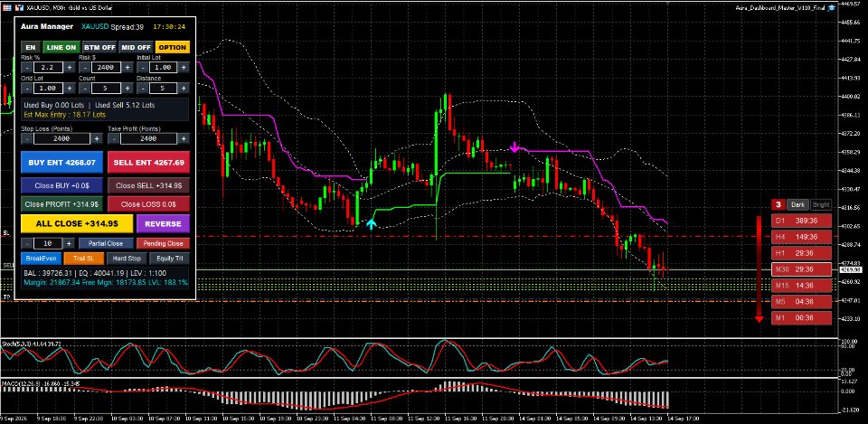Decrease Initial Lot with the minus button
868x424 pixels.
143,68
